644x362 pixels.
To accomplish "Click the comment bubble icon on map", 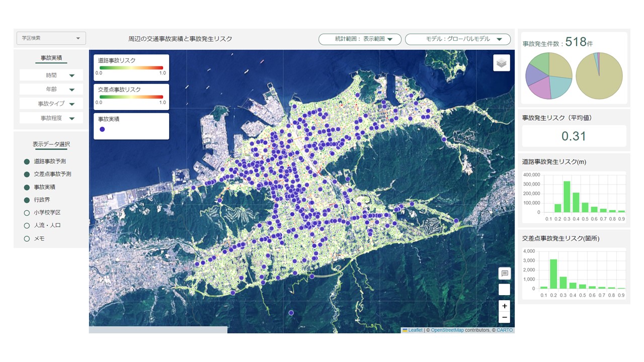I will tap(504, 274).
